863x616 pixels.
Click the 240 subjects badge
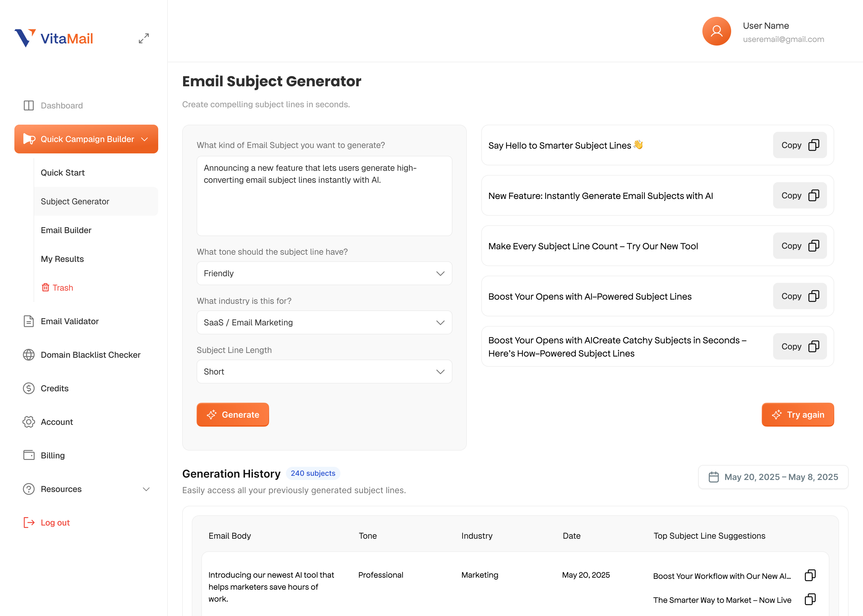click(x=313, y=473)
